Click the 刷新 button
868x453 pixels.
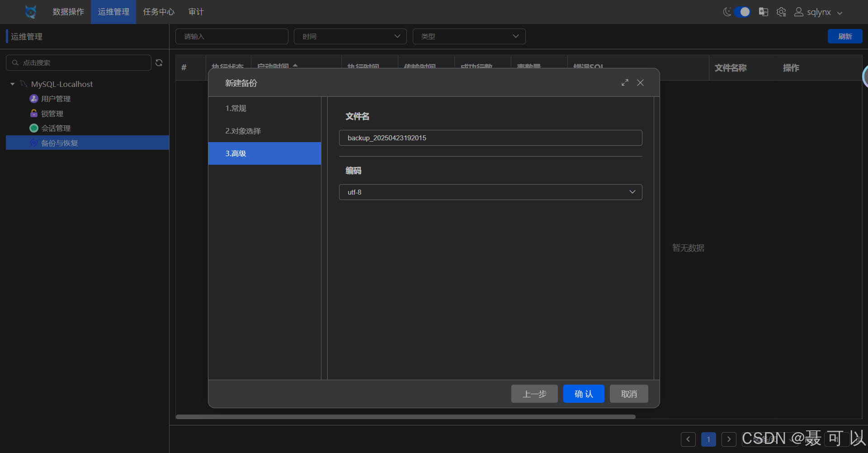845,36
